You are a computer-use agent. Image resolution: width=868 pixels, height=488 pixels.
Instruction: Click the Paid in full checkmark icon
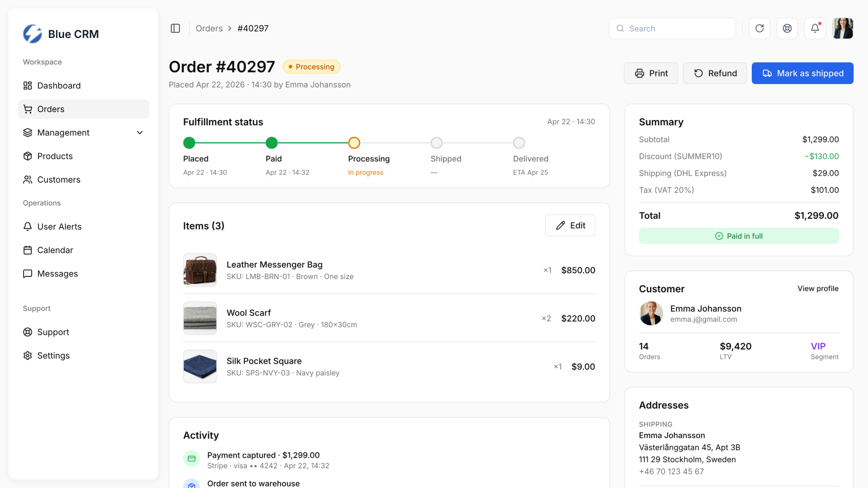(719, 236)
